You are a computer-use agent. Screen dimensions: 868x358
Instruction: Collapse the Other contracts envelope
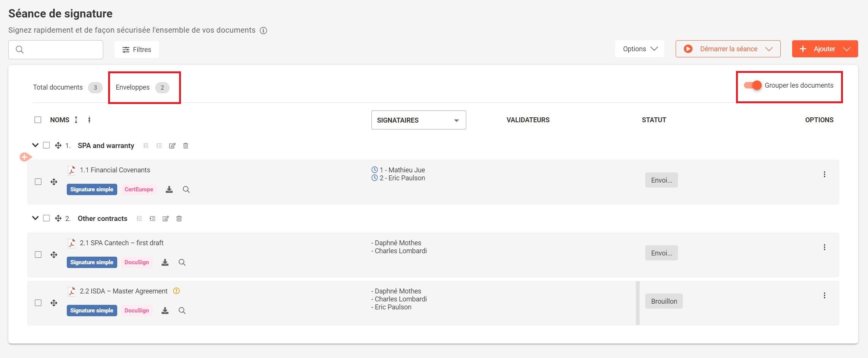(x=35, y=218)
